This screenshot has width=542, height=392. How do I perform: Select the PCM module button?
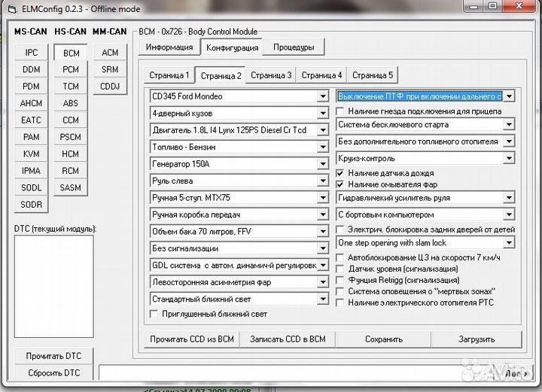click(x=71, y=69)
